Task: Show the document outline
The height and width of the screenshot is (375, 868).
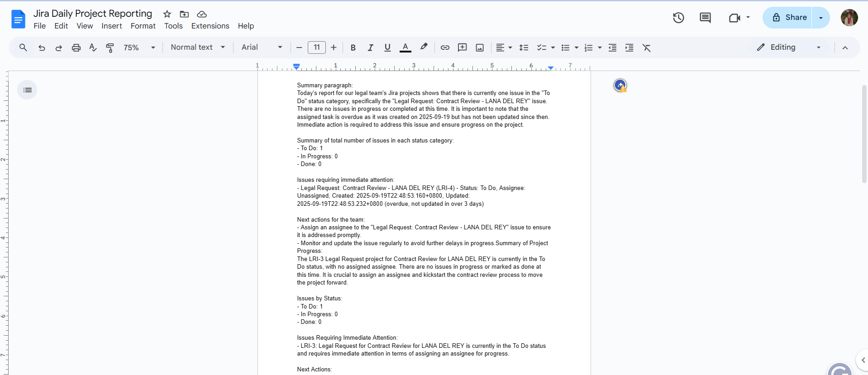Action: pos(27,90)
